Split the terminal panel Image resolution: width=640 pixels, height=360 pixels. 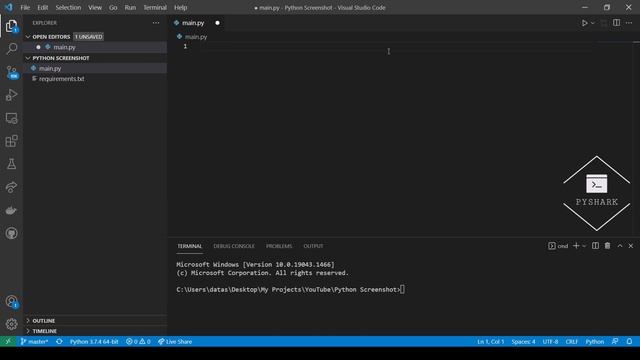tap(596, 246)
